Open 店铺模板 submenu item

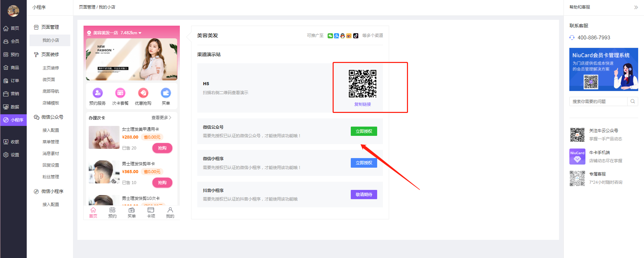[51, 103]
